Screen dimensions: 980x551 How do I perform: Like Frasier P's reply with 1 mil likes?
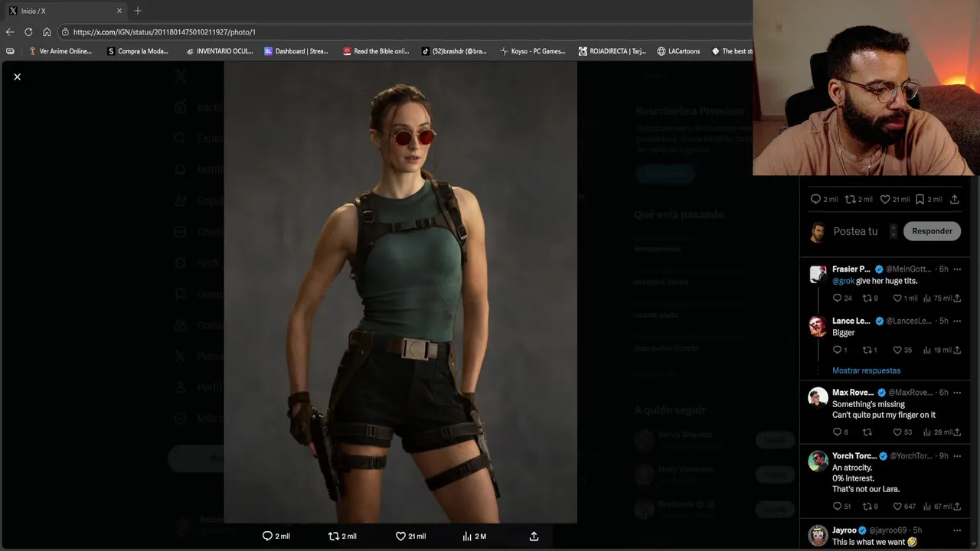coord(897,298)
